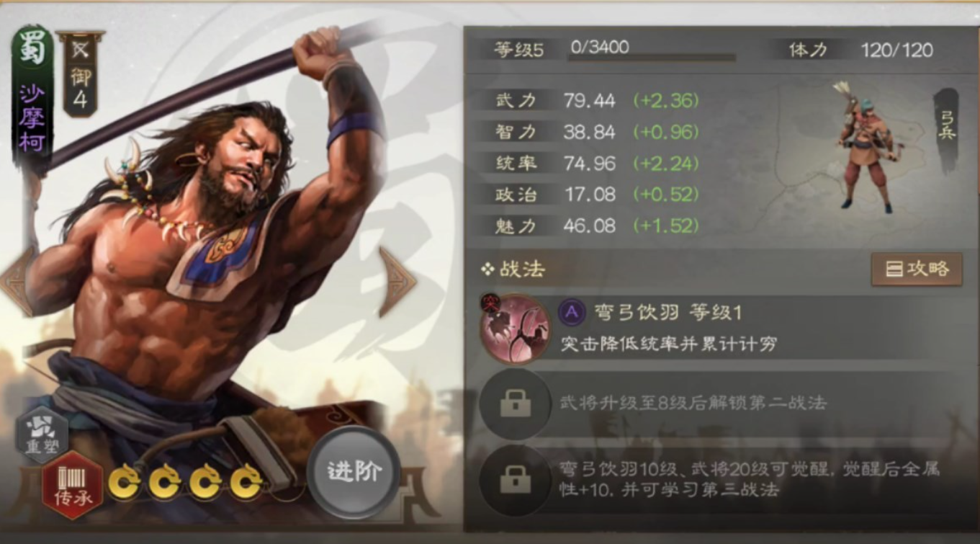980x544 pixels.
Task: Click the 等级5 experience progress bar
Action: click(x=652, y=58)
